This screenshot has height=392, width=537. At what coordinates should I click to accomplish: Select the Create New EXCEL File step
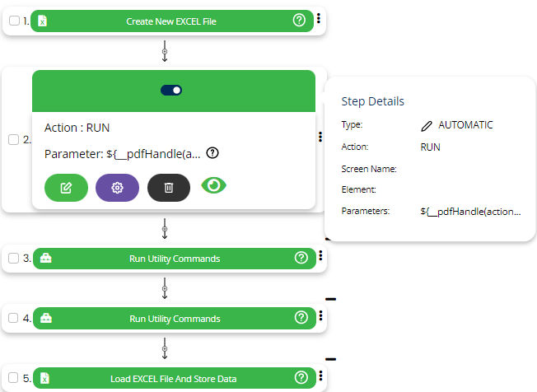pos(171,21)
